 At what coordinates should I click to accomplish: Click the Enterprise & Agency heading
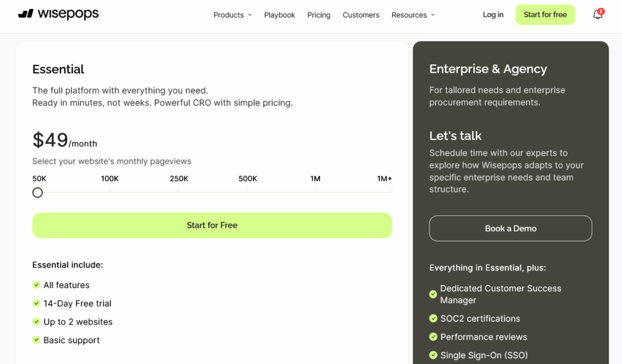tap(488, 69)
